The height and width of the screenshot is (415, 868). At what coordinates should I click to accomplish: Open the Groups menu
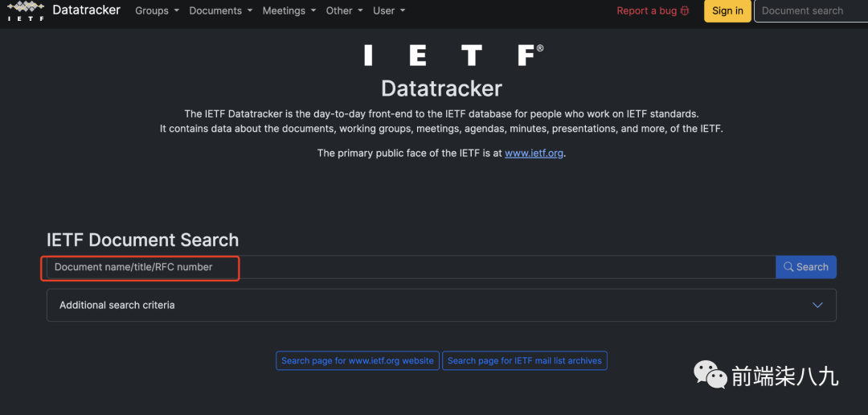(x=158, y=10)
